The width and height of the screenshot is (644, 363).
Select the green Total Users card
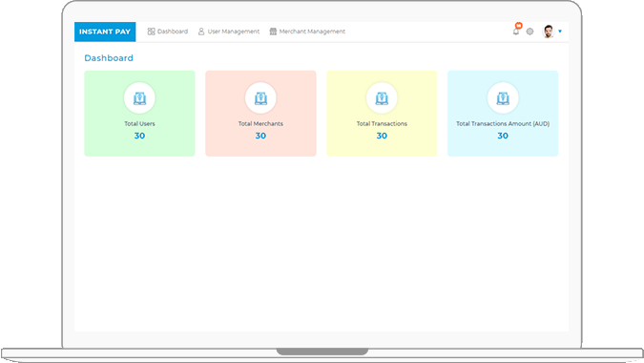(x=139, y=114)
